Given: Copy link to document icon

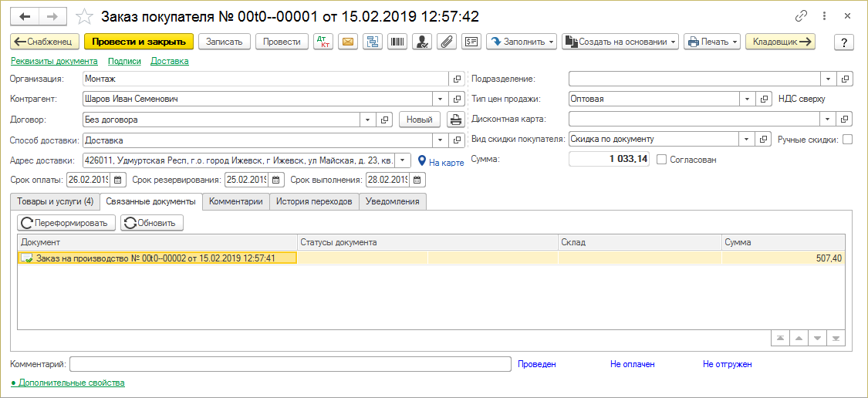Looking at the screenshot, I should (800, 17).
